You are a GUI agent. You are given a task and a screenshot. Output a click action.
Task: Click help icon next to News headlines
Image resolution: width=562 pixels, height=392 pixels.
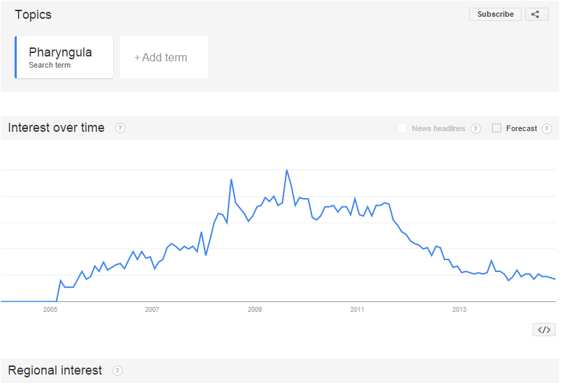tap(475, 128)
